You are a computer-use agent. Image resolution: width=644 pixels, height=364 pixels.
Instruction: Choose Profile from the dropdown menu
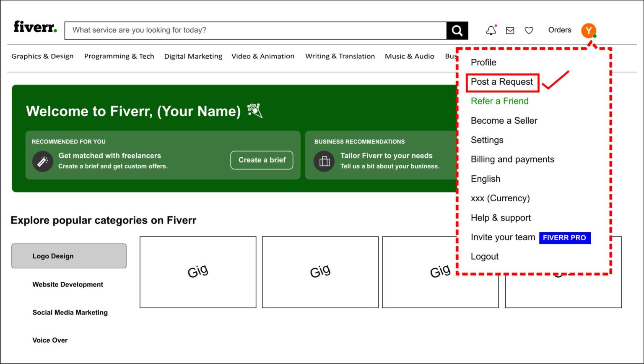tap(483, 62)
